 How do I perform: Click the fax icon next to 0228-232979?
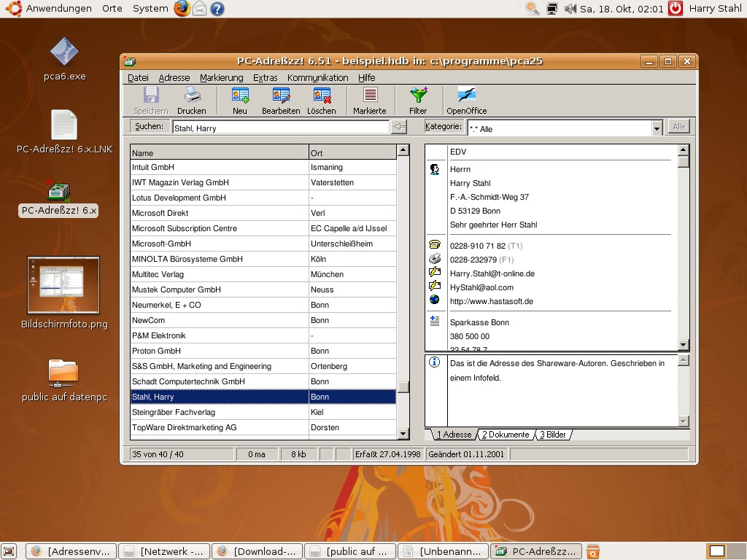435,259
